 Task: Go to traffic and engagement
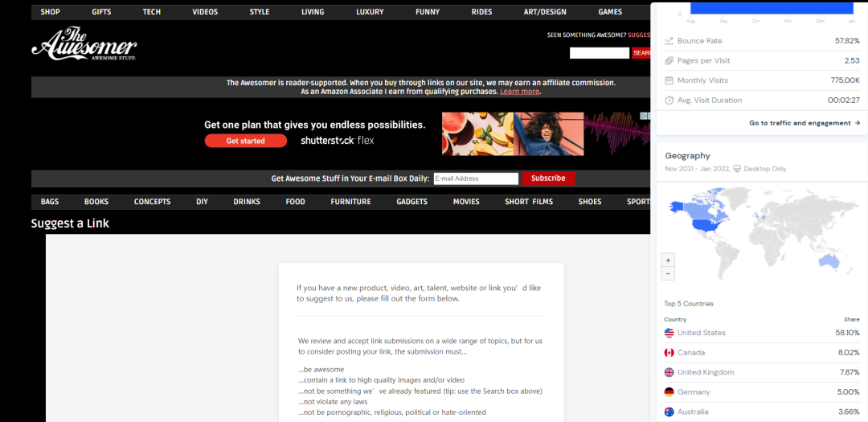point(805,123)
